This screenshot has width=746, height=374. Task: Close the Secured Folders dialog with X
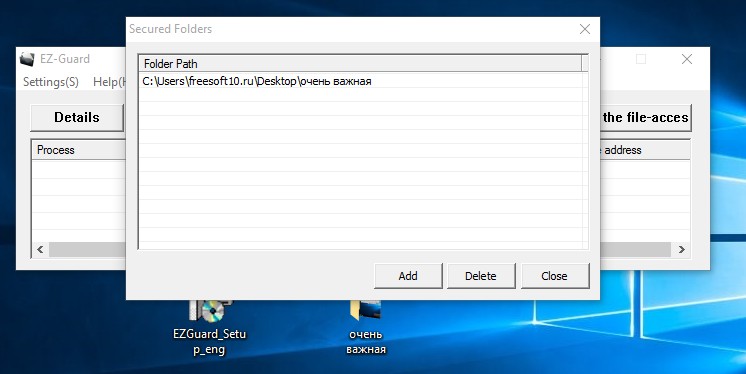click(585, 29)
